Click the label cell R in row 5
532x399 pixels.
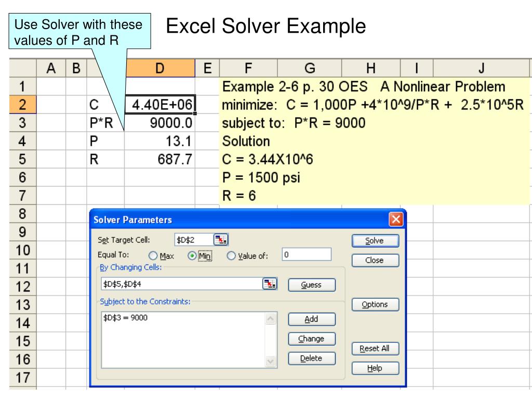click(105, 159)
